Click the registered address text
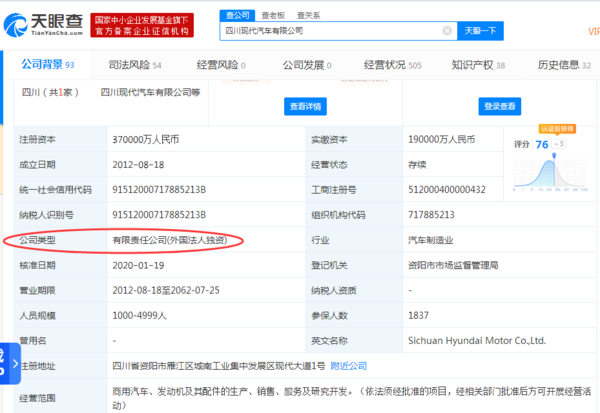600x413 pixels. 218,366
